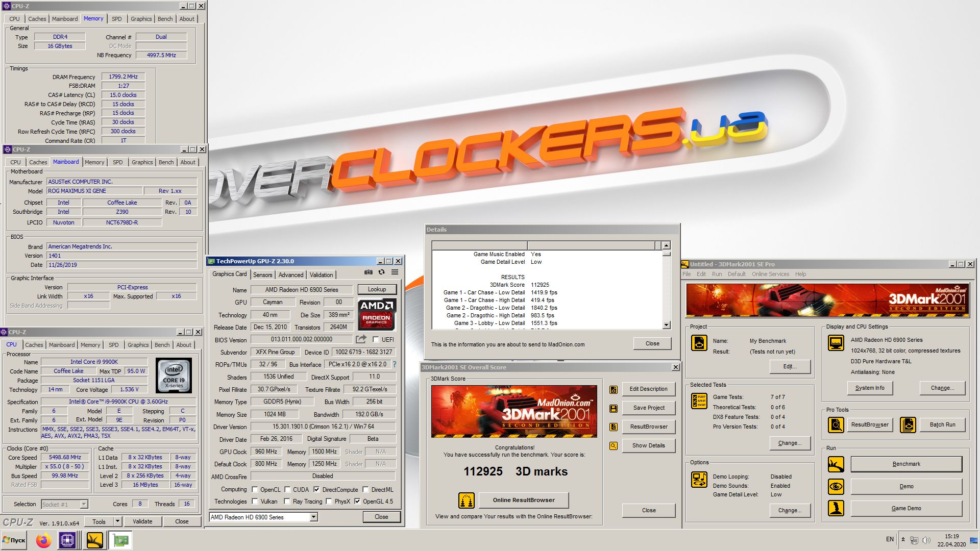The width and height of the screenshot is (980, 551).
Task: Click the CPU-Z taskbar icon
Action: point(67,540)
